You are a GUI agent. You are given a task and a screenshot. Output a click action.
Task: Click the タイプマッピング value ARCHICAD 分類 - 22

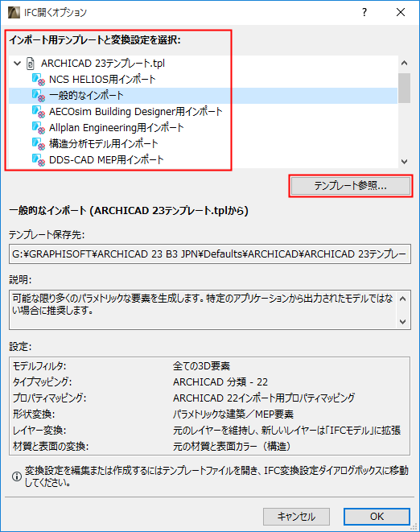pos(220,382)
